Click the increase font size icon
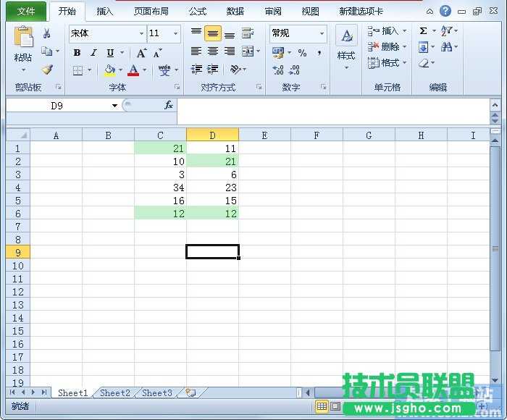 point(141,53)
